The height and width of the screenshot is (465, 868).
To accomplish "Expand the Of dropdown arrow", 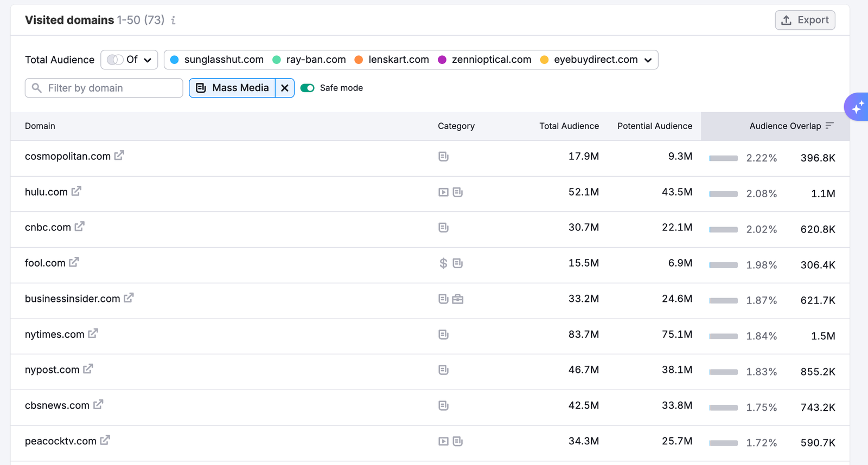I will click(x=148, y=60).
